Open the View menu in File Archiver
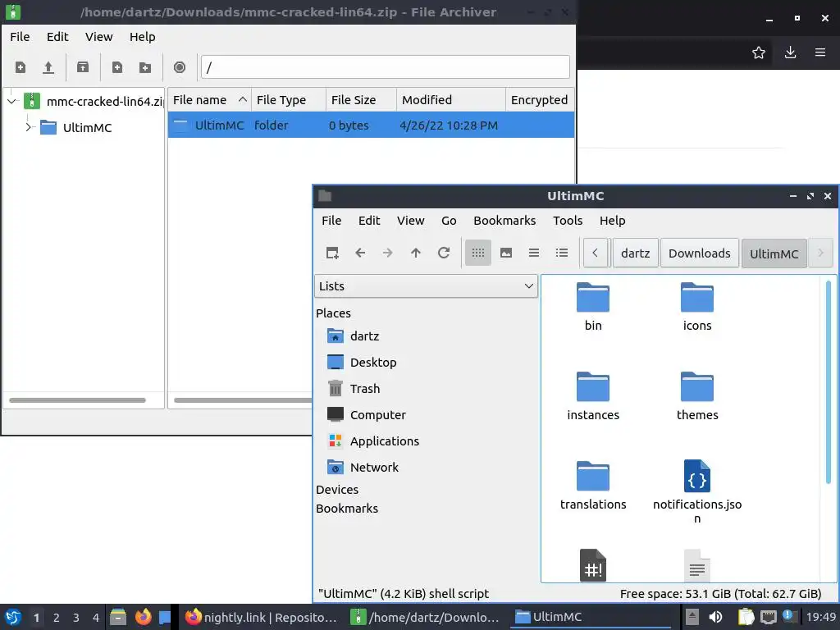Viewport: 840px width, 630px height. 99,37
